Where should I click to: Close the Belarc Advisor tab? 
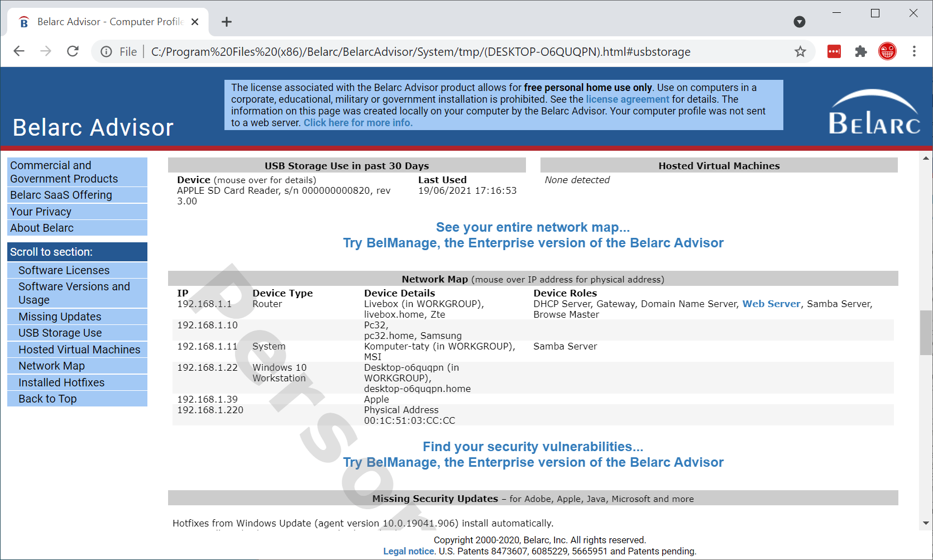pyautogui.click(x=195, y=22)
